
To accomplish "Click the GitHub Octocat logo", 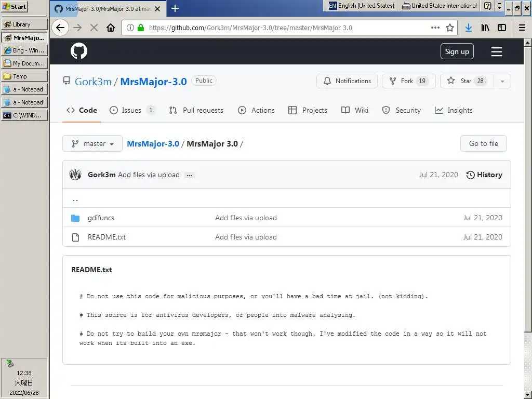I will point(79,51).
